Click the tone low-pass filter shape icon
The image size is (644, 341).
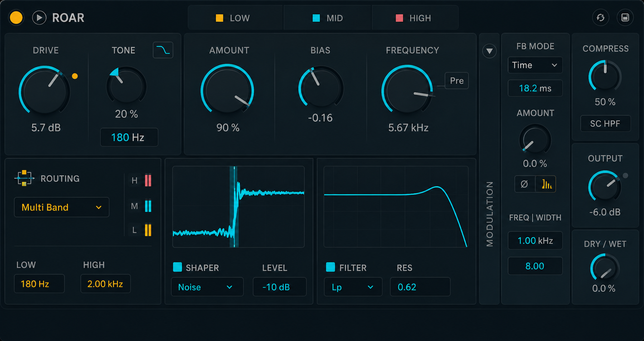[x=163, y=50]
